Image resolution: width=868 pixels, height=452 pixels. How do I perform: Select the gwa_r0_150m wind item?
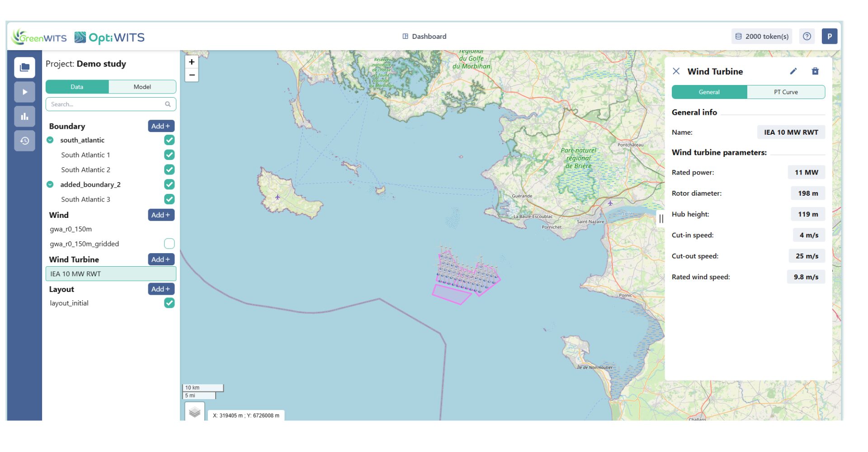click(x=71, y=229)
